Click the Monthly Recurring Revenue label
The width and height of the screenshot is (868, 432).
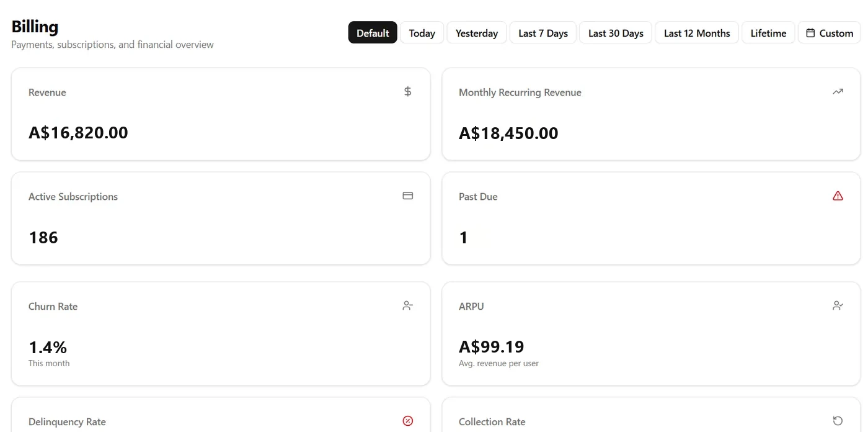coord(520,92)
